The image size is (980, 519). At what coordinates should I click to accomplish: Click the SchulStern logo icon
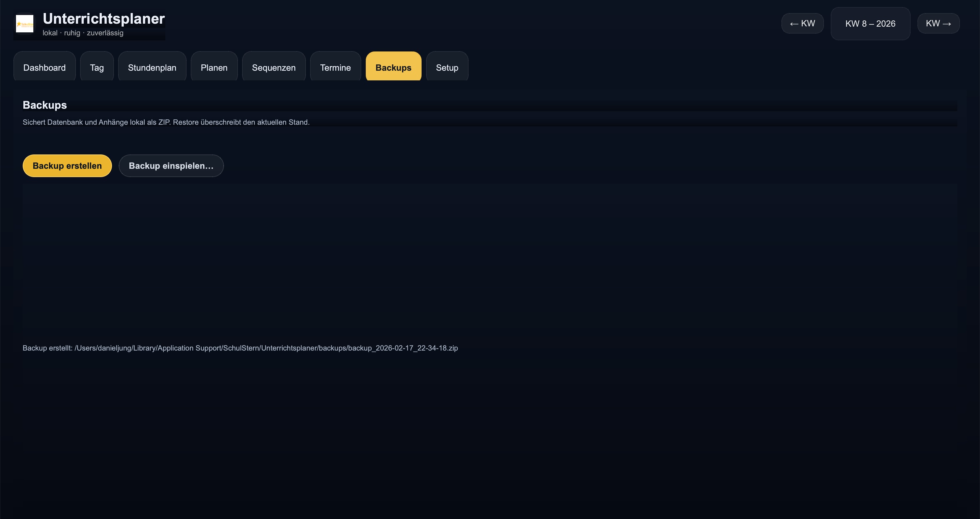24,24
